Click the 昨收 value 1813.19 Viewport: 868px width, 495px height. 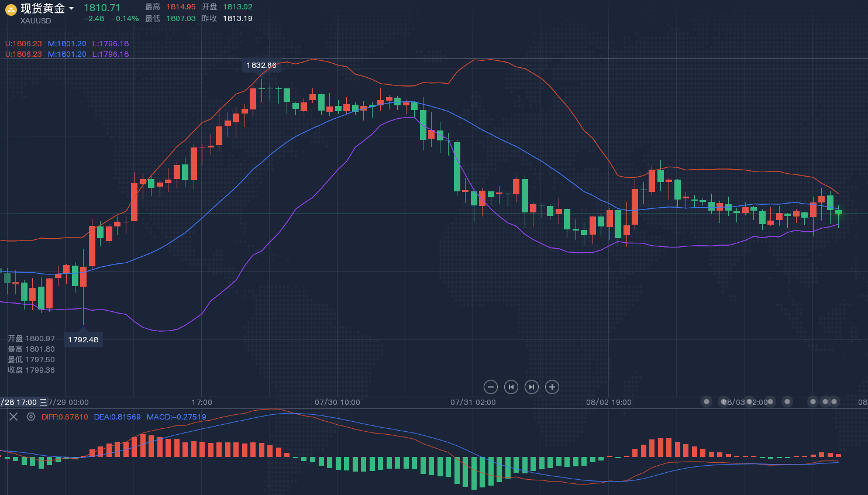coord(237,19)
